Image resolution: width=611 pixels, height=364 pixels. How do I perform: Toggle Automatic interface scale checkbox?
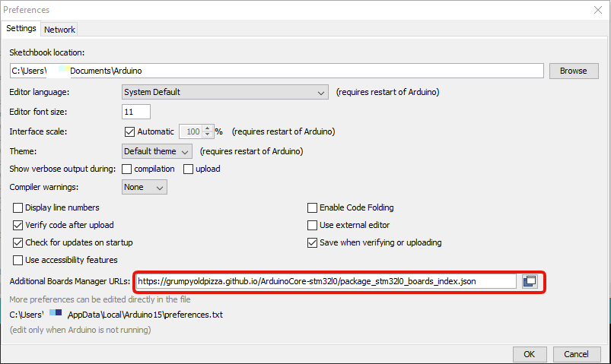coord(129,131)
